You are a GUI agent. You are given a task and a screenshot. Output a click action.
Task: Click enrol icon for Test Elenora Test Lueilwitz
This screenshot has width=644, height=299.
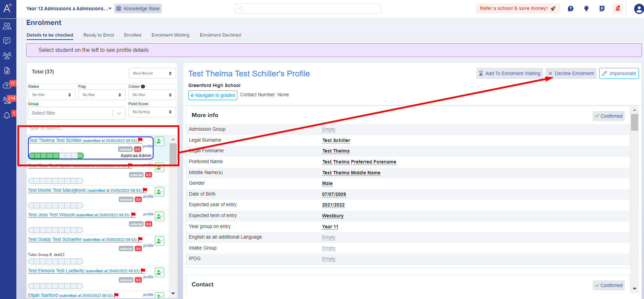(x=160, y=272)
